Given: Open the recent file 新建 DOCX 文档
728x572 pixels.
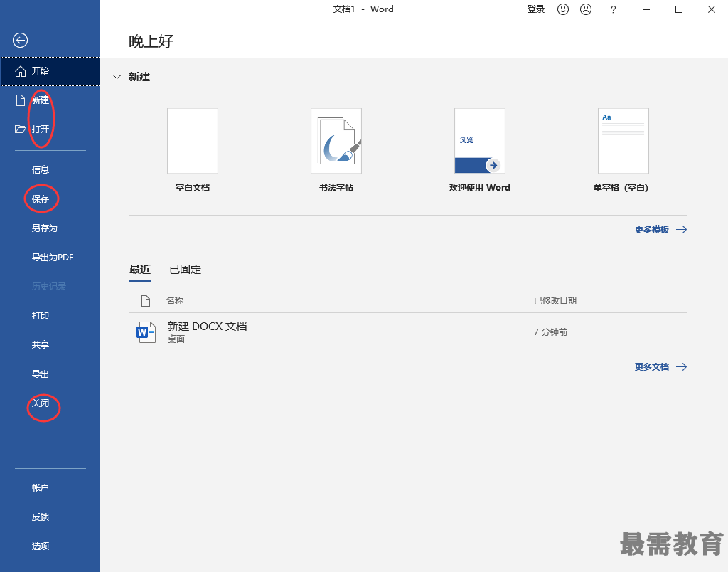Looking at the screenshot, I should pos(408,332).
